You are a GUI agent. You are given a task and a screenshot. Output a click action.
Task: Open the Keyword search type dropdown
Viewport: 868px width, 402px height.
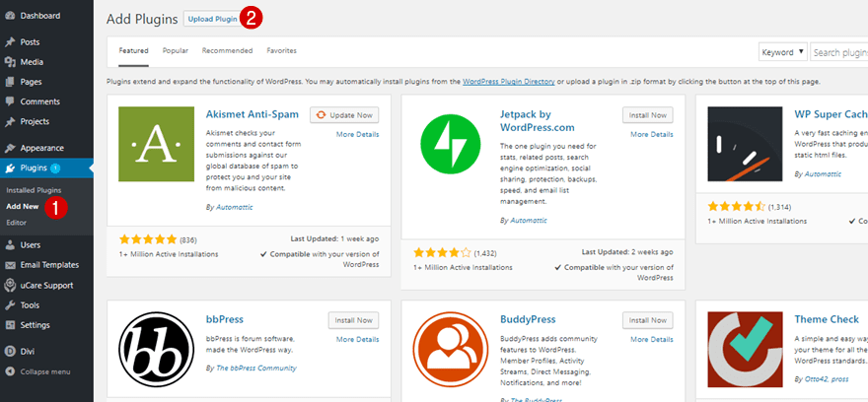tap(783, 52)
